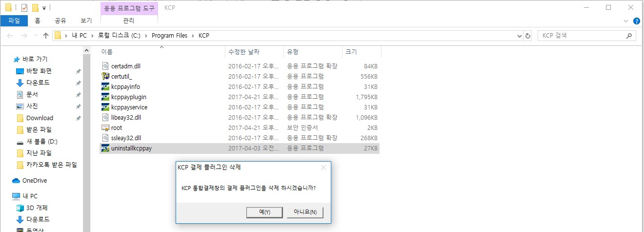644x232 pixels.
Task: Cancel deletion with 아니요(N) button
Action: tap(305, 212)
